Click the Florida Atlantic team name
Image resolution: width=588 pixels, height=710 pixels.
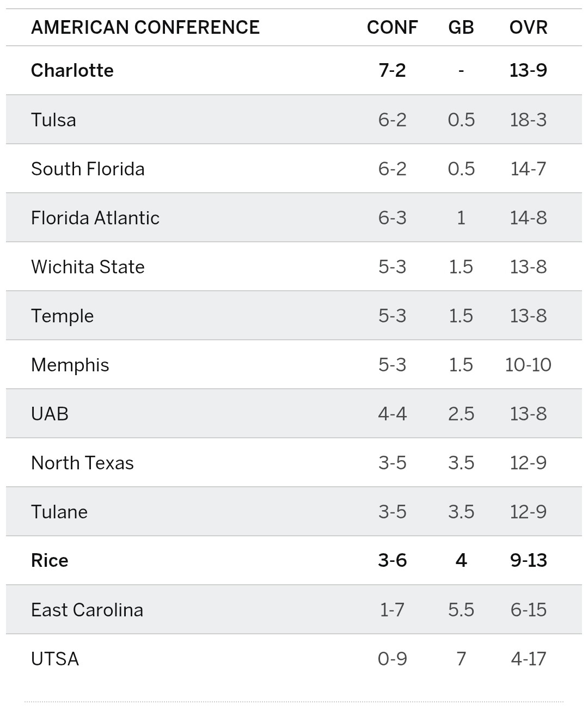pyautogui.click(x=95, y=218)
